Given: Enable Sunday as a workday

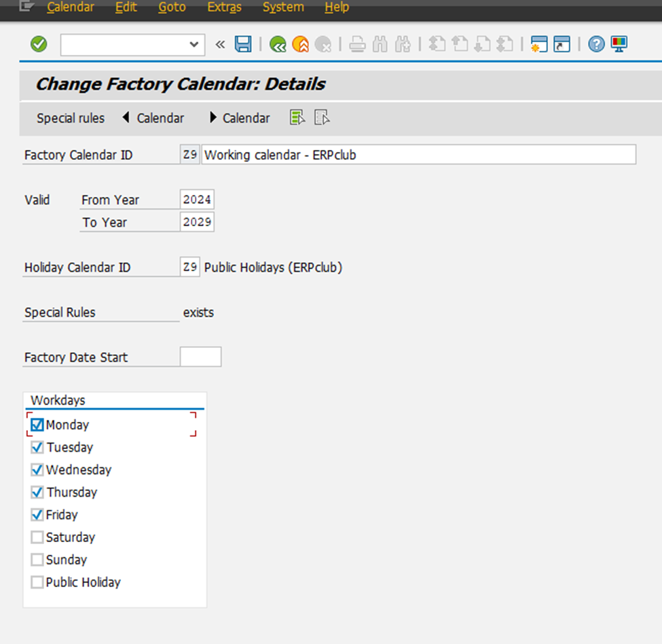Looking at the screenshot, I should [37, 560].
